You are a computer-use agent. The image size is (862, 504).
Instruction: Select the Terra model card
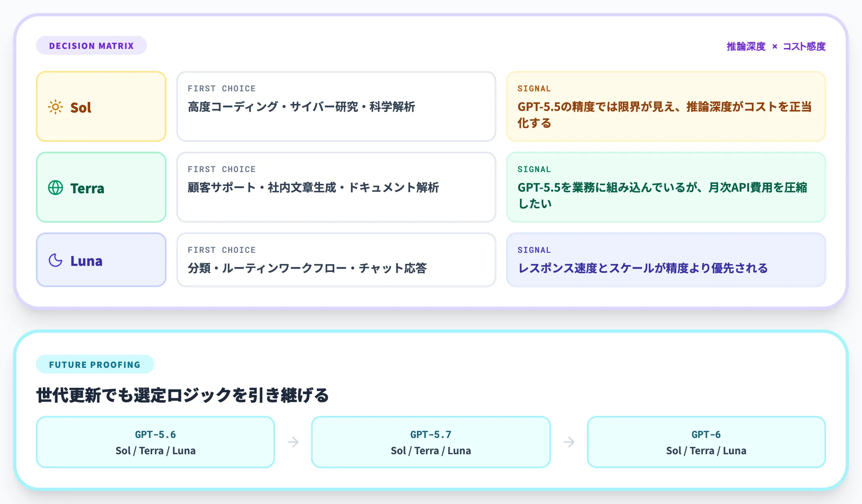101,187
